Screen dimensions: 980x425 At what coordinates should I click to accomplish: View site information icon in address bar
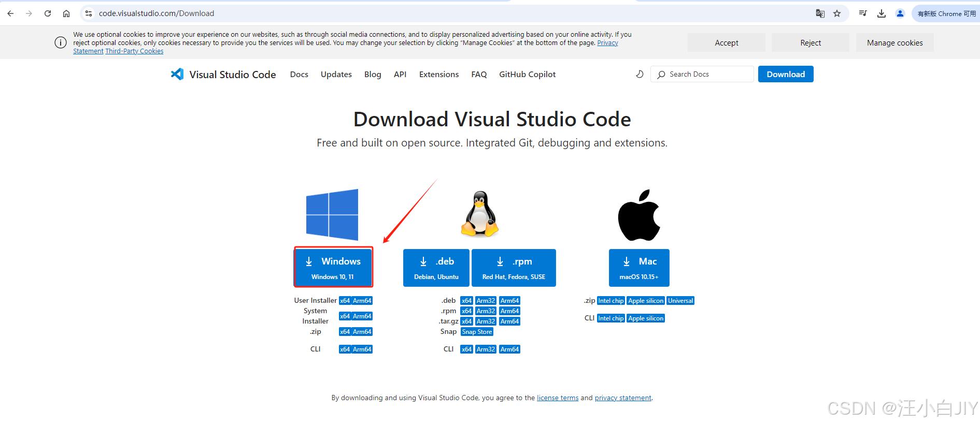[x=89, y=13]
